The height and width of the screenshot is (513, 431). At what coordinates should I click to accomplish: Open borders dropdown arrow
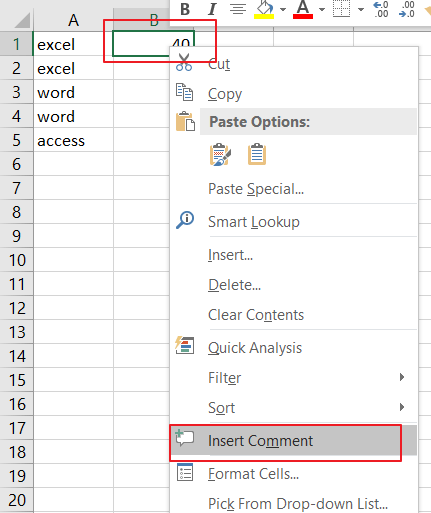361,9
